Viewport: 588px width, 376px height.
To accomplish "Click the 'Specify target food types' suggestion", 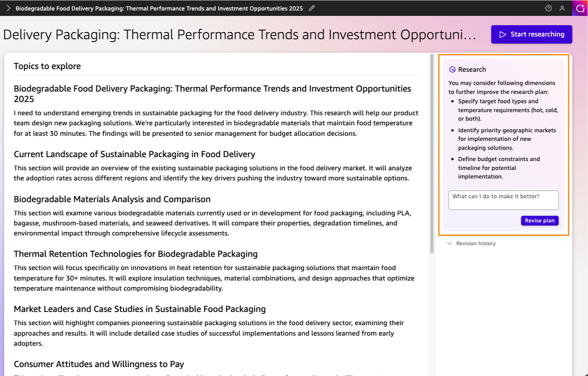I will 508,110.
